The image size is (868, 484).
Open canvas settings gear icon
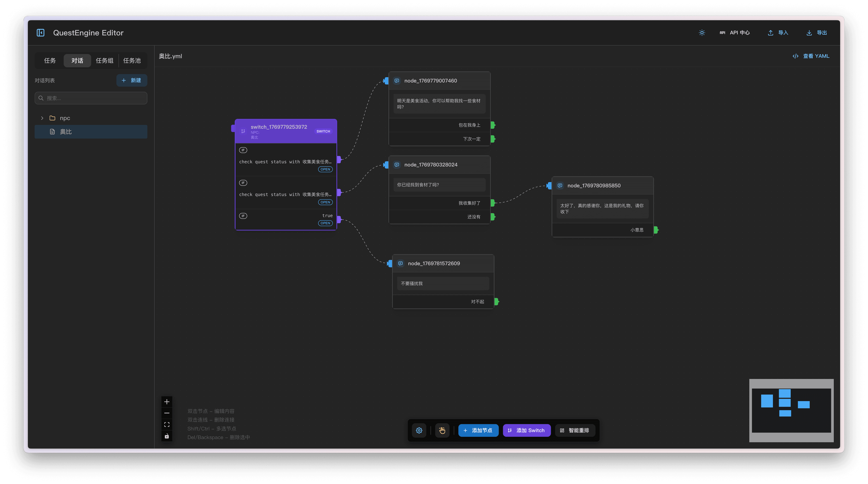tap(419, 430)
